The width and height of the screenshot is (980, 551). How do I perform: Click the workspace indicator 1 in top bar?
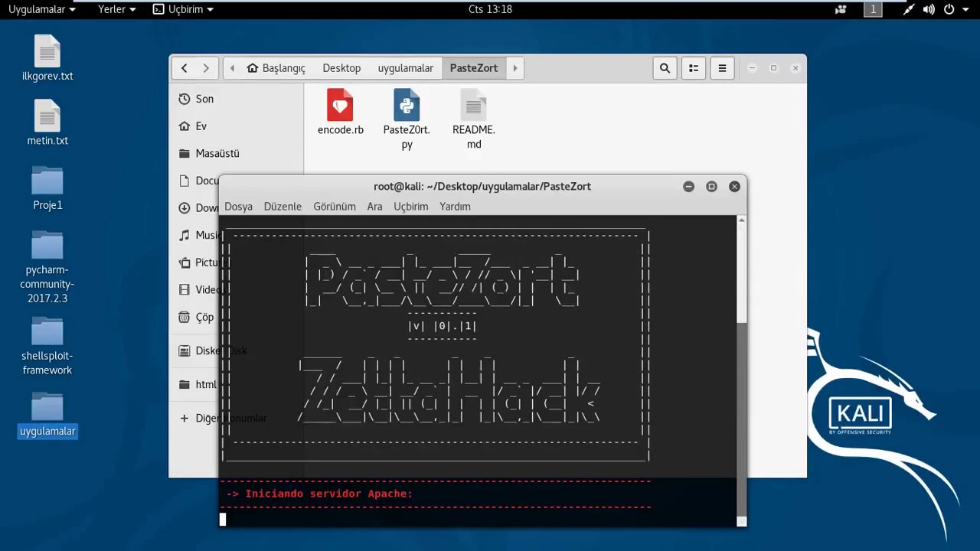(873, 9)
